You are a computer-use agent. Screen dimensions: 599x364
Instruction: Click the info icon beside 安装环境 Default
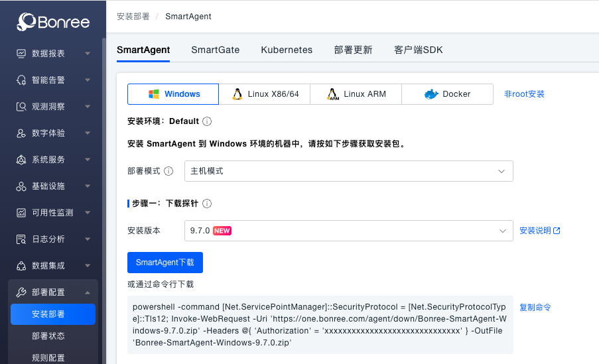[x=207, y=121]
